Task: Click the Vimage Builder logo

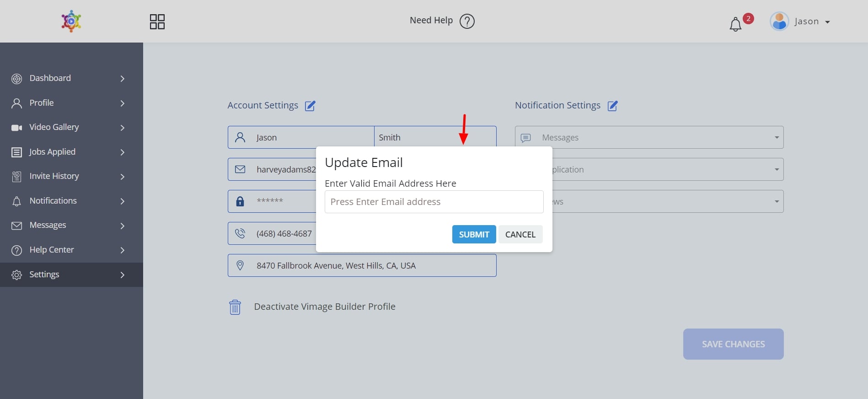Action: click(x=71, y=21)
